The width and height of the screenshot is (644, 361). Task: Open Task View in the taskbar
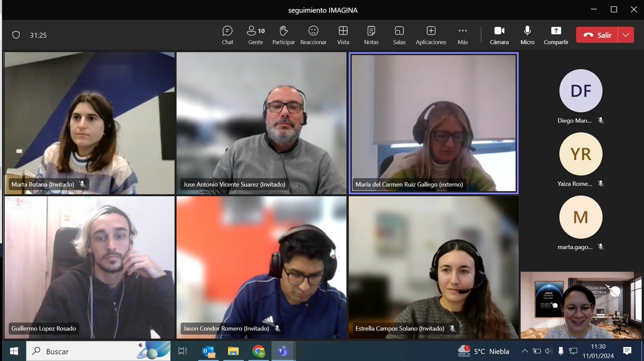coord(182,351)
